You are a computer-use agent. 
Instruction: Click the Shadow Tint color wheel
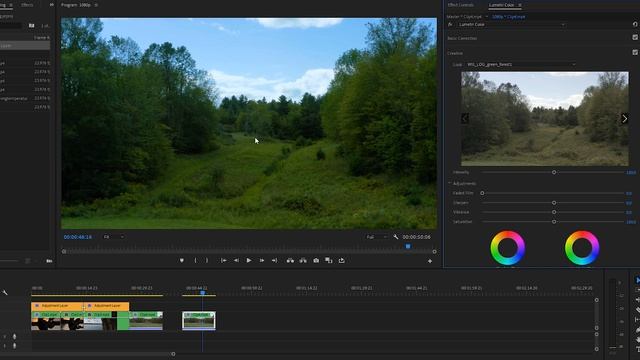(507, 248)
